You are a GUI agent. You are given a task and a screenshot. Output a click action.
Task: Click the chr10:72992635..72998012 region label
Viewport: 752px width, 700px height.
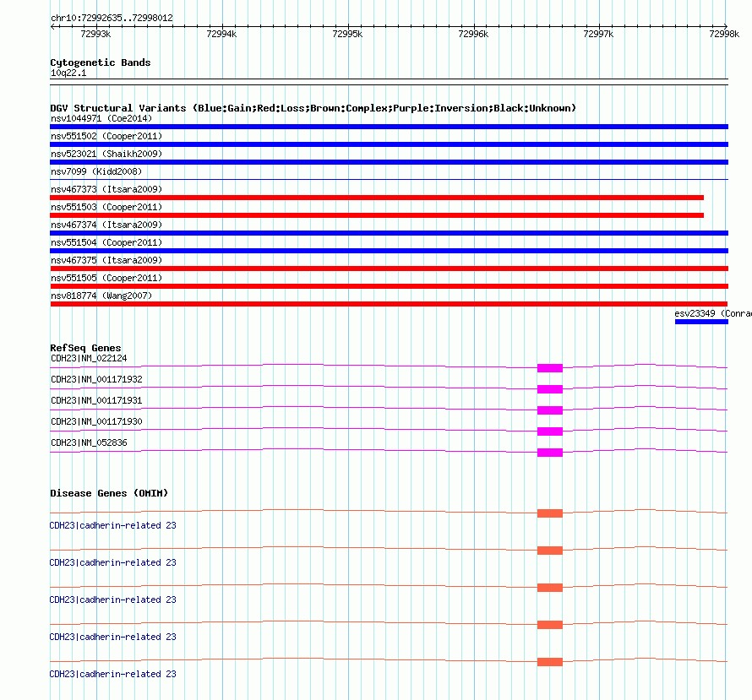tap(112, 18)
